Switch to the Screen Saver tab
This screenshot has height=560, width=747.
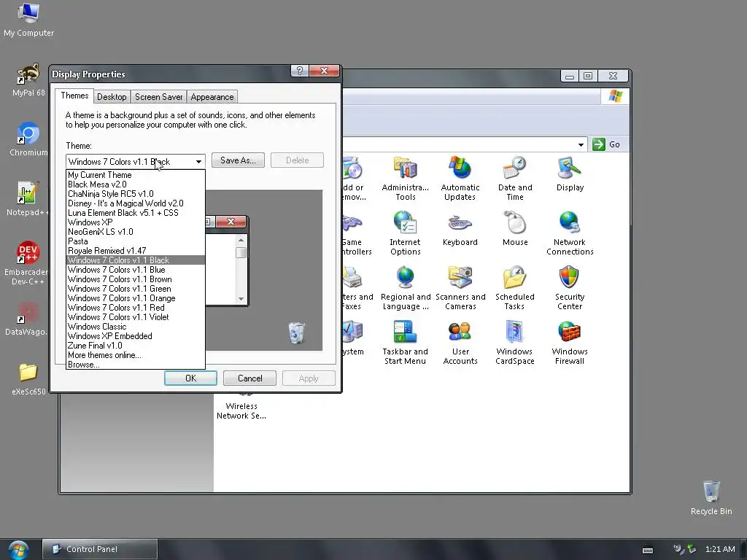coord(158,97)
